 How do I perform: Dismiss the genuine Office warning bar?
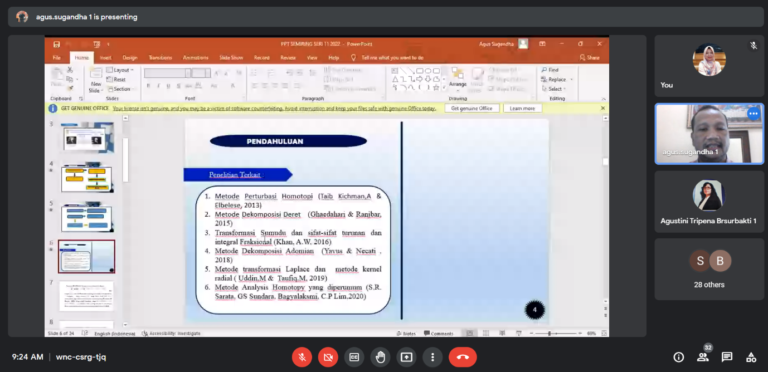click(603, 108)
